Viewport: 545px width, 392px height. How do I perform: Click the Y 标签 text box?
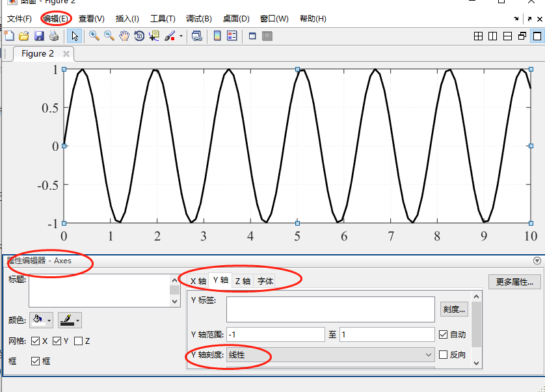pyautogui.click(x=330, y=309)
